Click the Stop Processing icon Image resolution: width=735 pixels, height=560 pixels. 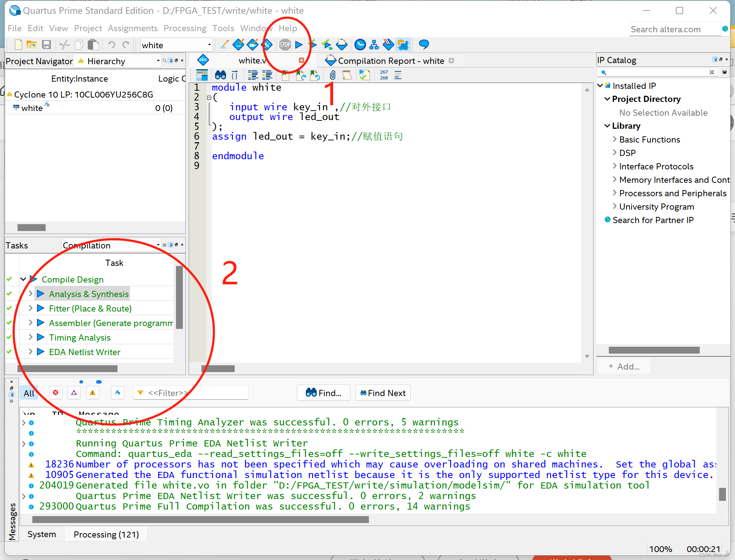(285, 45)
